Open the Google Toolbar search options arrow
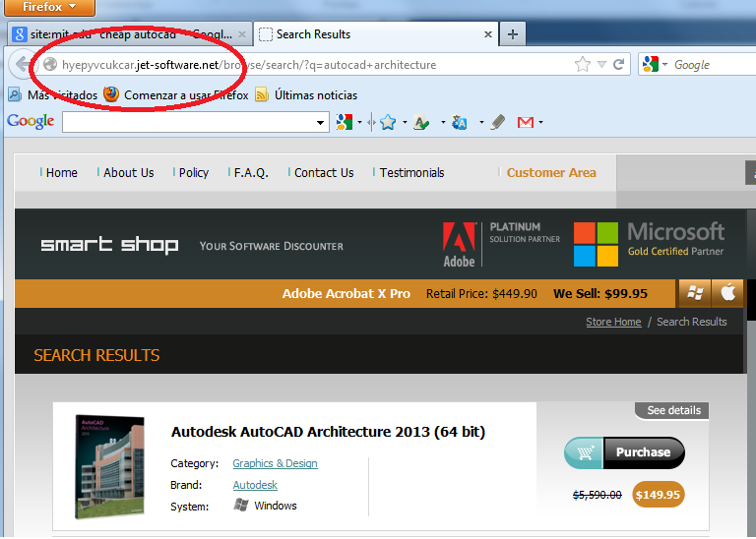The height and width of the screenshot is (539, 756). tap(359, 122)
